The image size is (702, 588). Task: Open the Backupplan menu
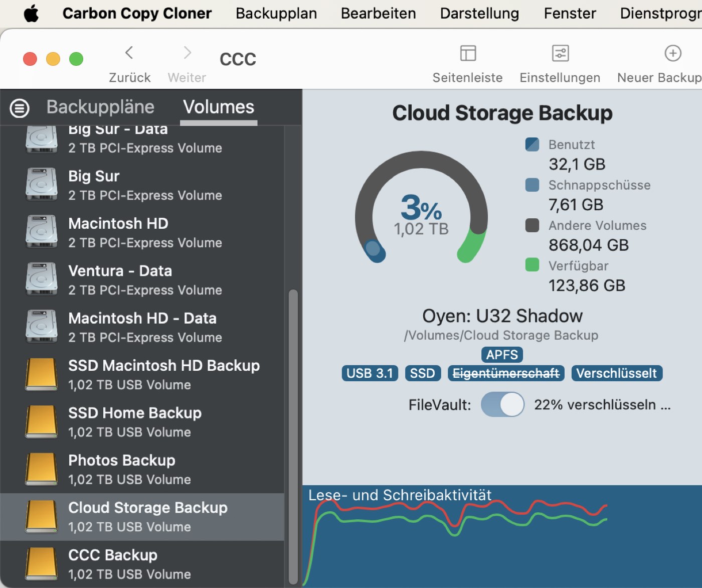(276, 14)
